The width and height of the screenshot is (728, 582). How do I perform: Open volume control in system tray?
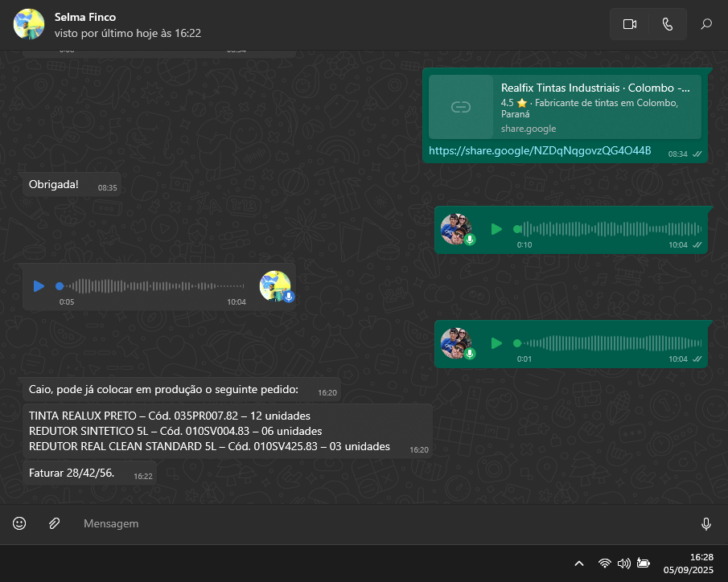[623, 563]
